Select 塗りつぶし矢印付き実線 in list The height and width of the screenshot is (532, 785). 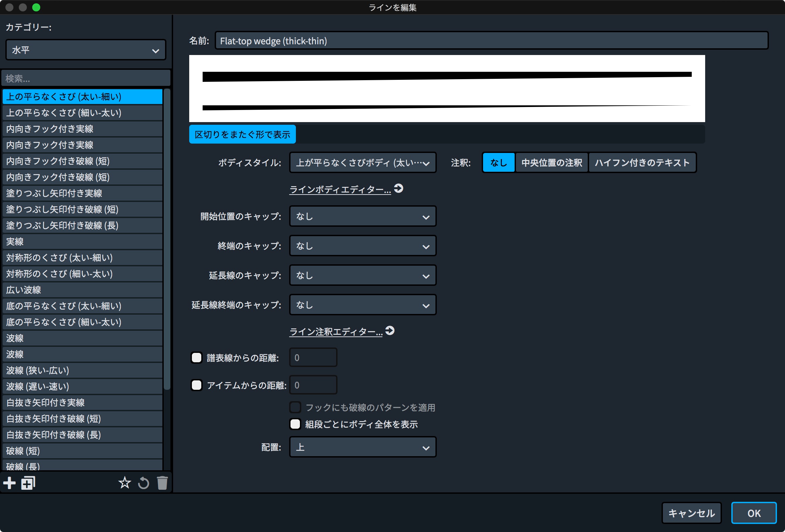click(x=83, y=193)
